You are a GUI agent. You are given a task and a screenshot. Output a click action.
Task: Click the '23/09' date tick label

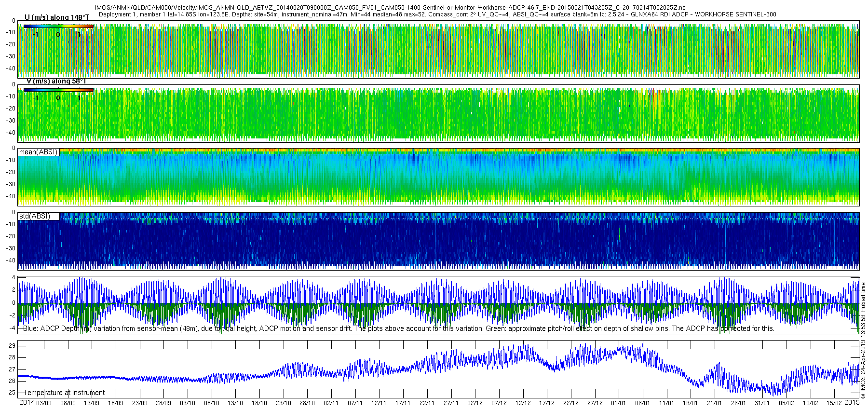[x=140, y=403]
